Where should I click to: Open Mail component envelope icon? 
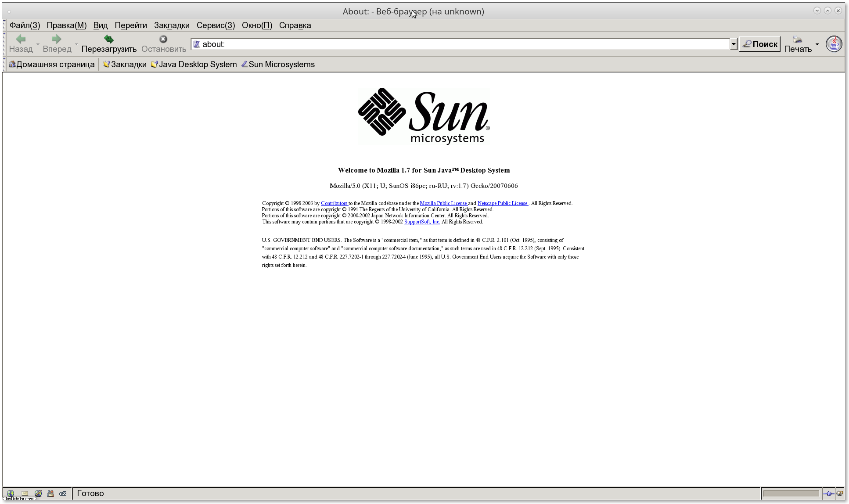coord(25,493)
